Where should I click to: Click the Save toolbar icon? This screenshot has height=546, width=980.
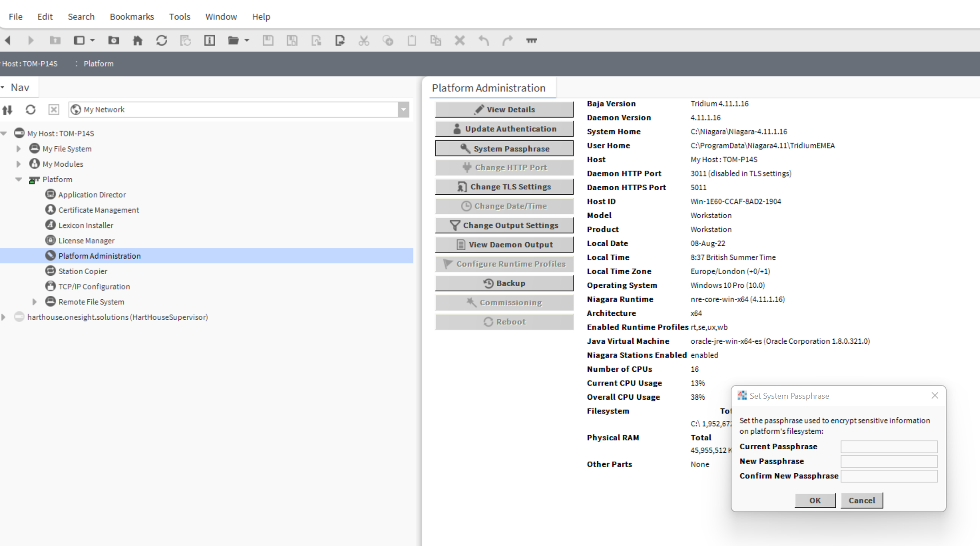coord(268,40)
